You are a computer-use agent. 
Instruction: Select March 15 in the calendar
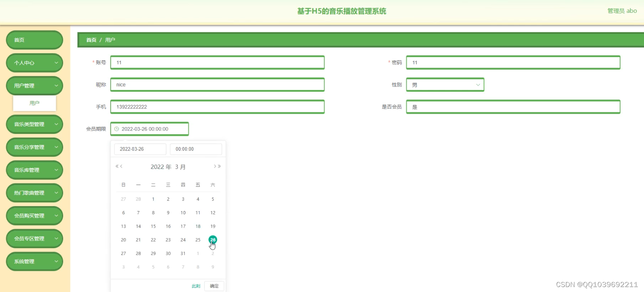point(153,226)
